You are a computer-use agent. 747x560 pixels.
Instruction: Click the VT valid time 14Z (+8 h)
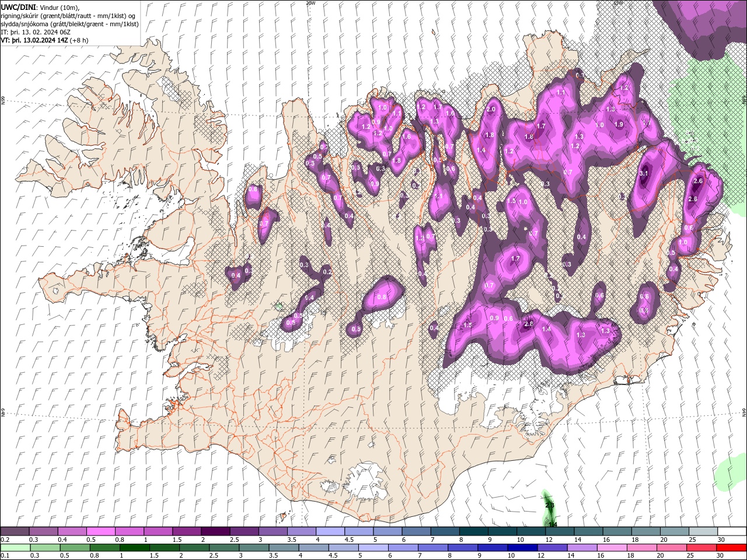(45, 40)
